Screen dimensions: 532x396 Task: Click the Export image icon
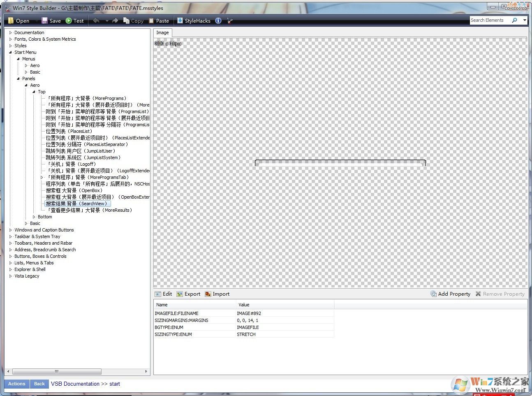(x=180, y=294)
